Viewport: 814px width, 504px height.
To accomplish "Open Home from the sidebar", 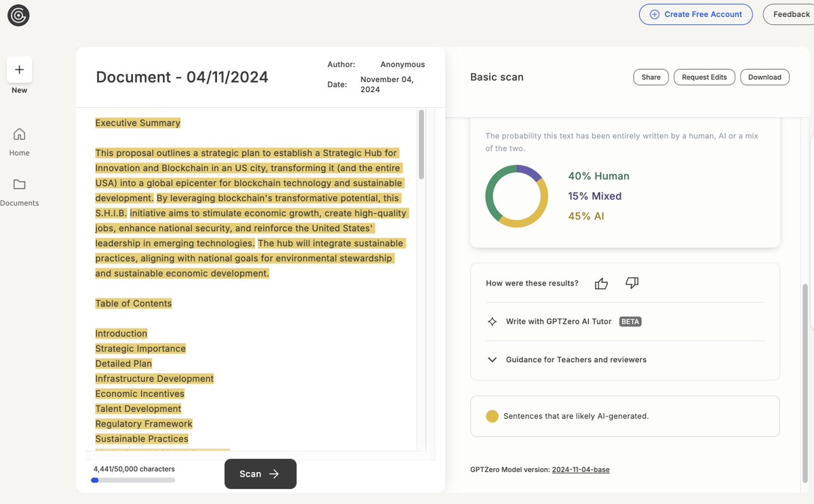I will pos(19,141).
